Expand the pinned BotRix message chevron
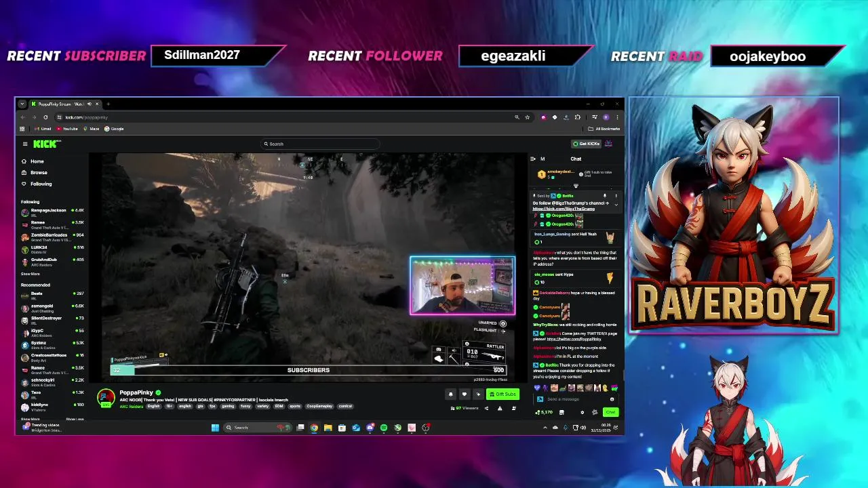The width and height of the screenshot is (868, 488). coord(616,205)
